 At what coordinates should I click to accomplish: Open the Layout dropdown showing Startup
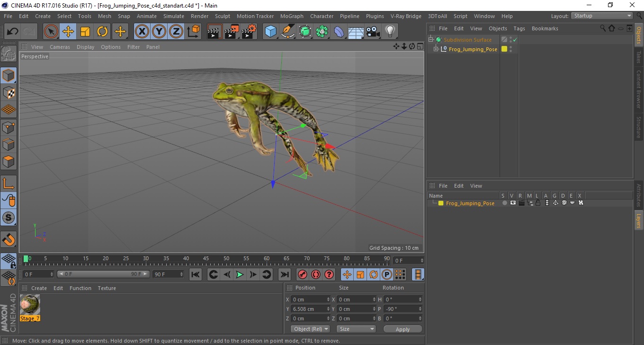point(602,16)
